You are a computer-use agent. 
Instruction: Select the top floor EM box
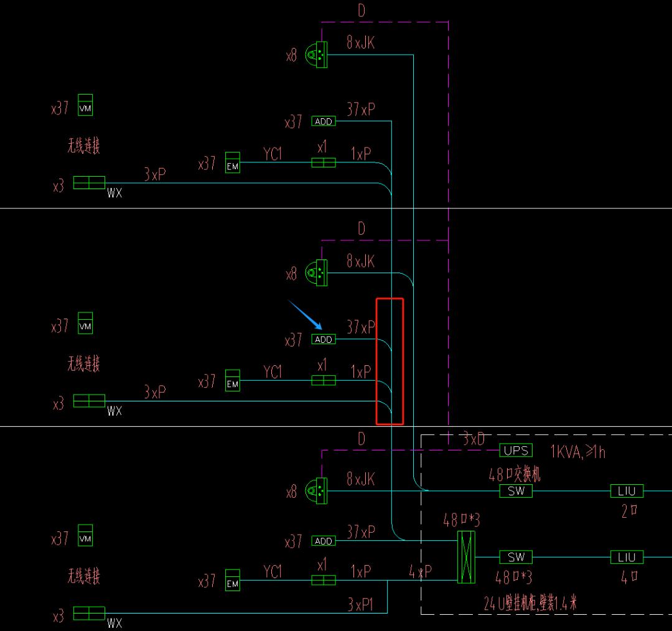(x=233, y=162)
